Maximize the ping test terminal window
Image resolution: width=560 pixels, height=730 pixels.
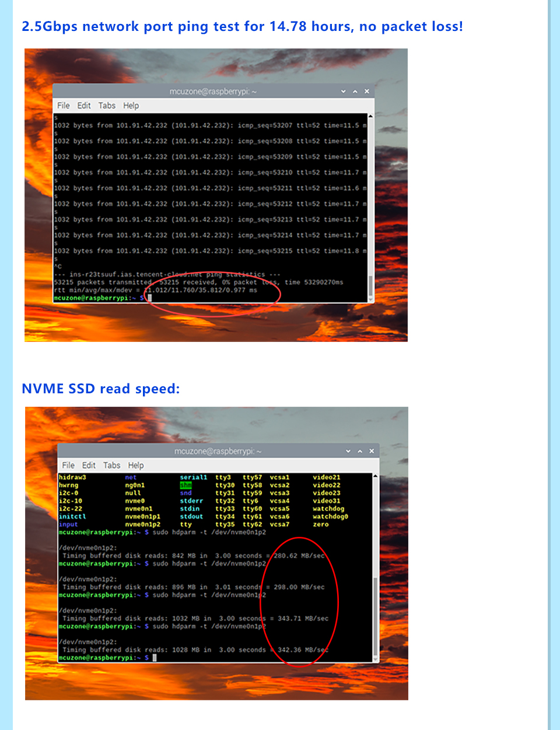(355, 92)
